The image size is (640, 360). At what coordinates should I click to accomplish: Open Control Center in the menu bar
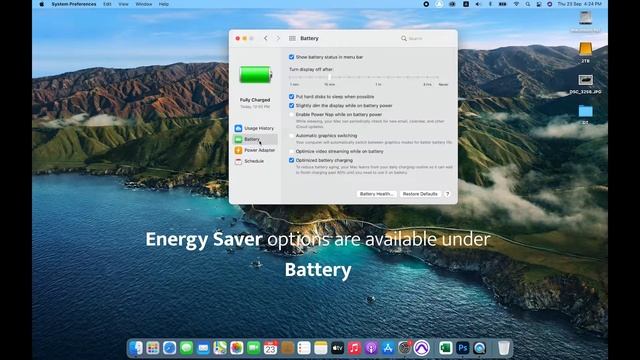[x=538, y=4]
